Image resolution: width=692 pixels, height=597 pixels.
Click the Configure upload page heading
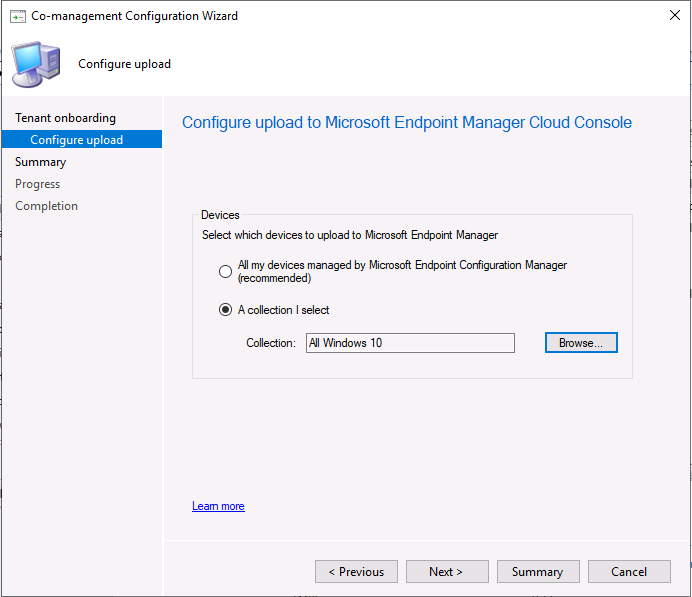click(x=406, y=122)
